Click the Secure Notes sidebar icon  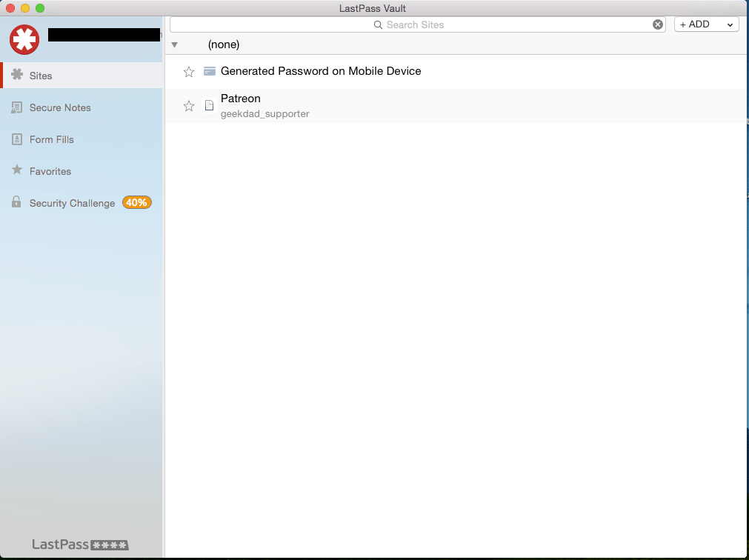pyautogui.click(x=16, y=107)
